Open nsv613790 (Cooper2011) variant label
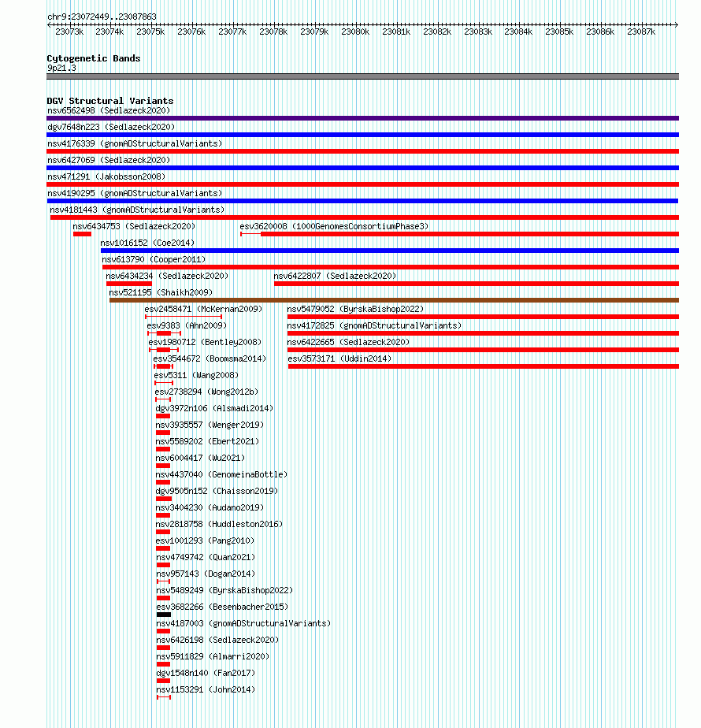Screen dimensions: 701x728 coord(154,259)
